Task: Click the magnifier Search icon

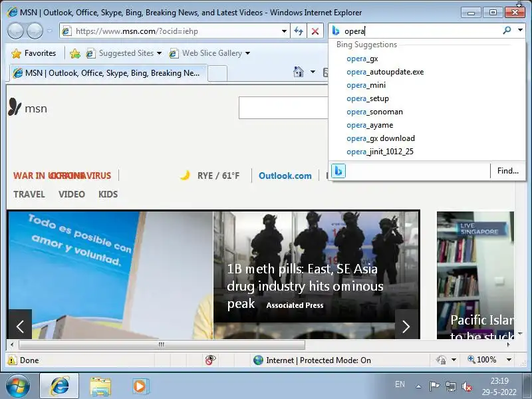Action: pos(507,31)
